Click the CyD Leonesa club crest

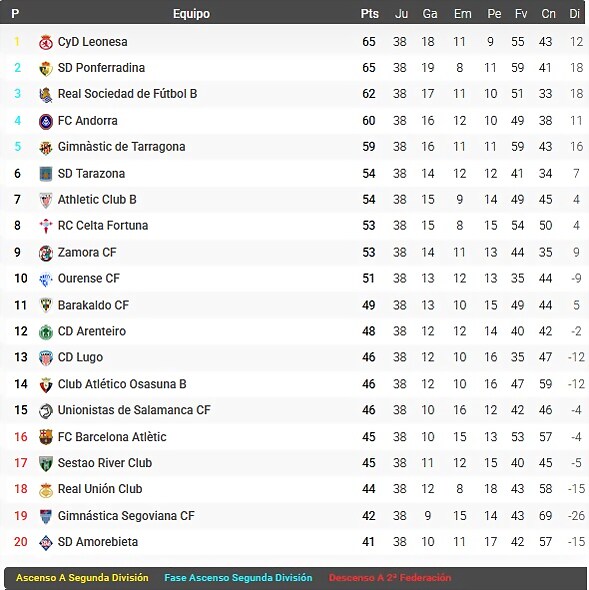(x=46, y=42)
